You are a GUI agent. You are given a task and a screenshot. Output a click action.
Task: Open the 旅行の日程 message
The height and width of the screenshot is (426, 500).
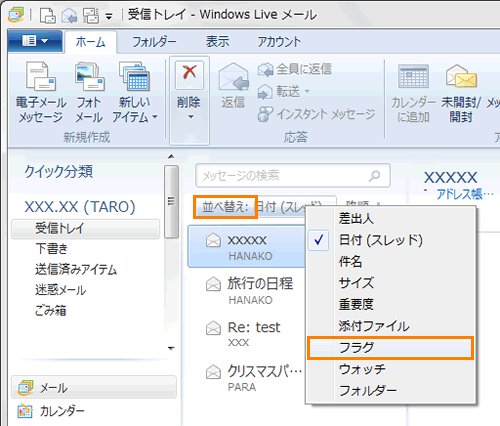point(247,291)
